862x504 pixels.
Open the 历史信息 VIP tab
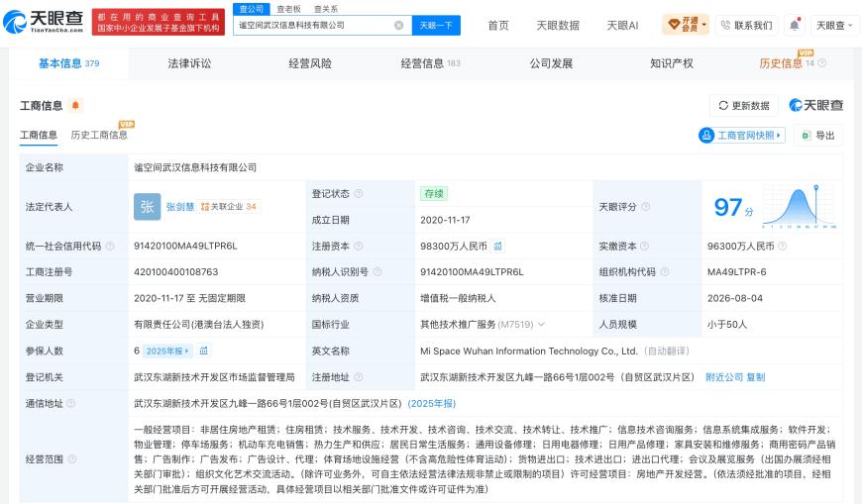tap(781, 63)
